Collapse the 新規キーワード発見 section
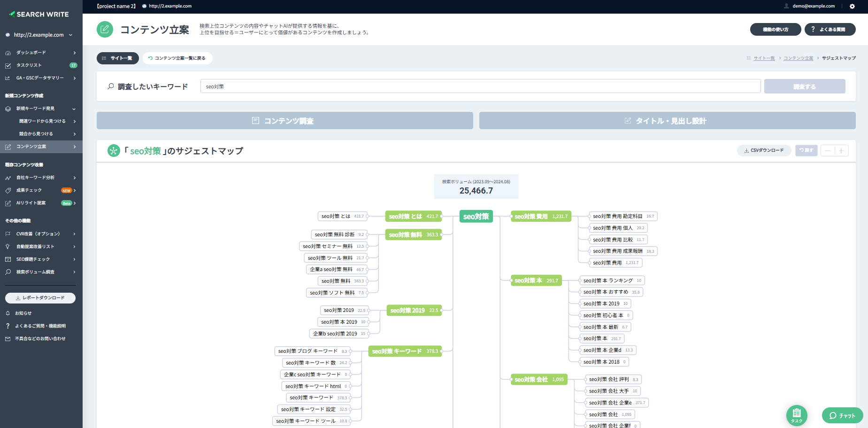 point(74,109)
